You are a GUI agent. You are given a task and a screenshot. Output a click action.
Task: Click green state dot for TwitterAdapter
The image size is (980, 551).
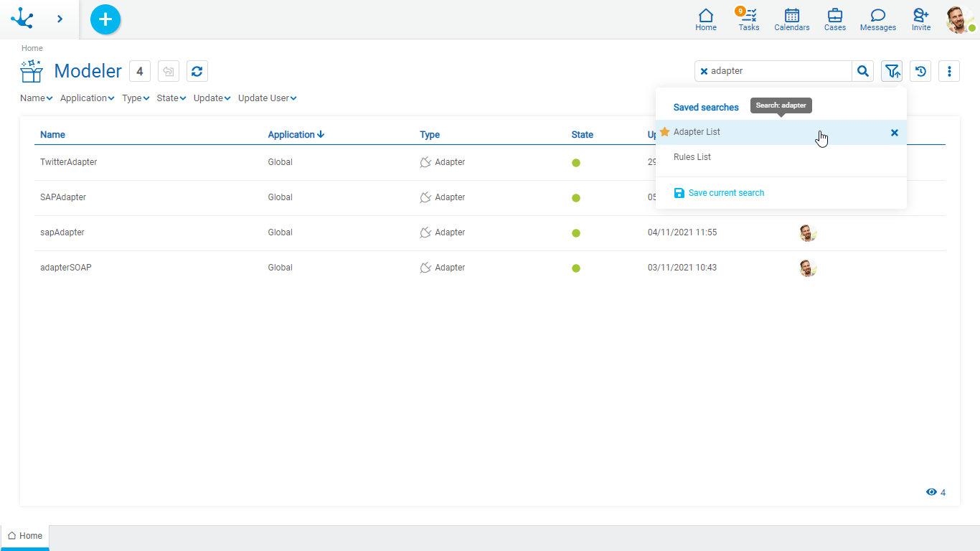click(576, 163)
